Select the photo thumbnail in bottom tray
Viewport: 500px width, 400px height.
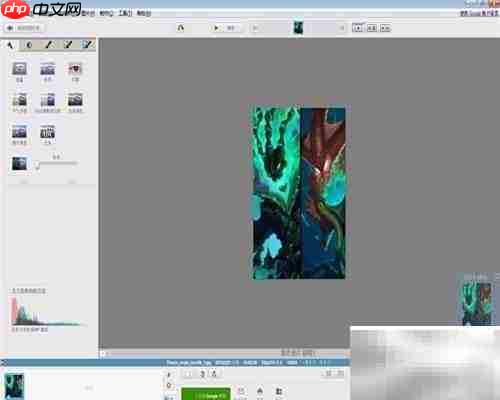(14, 386)
